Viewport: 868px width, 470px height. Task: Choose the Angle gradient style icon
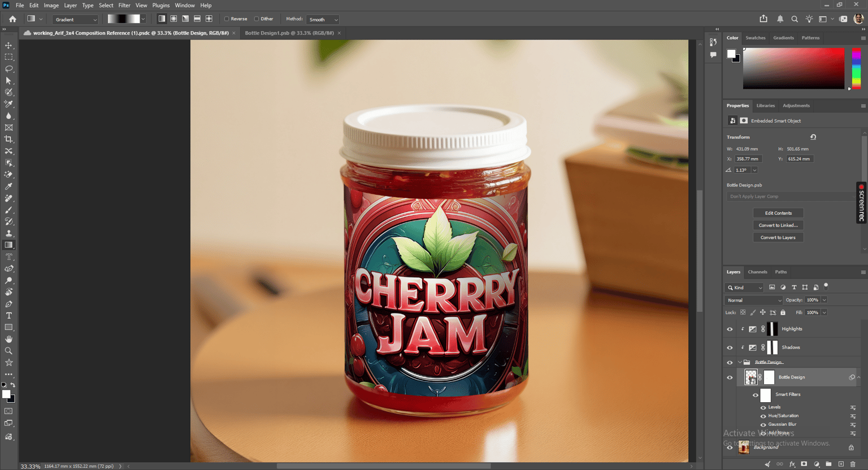point(185,19)
